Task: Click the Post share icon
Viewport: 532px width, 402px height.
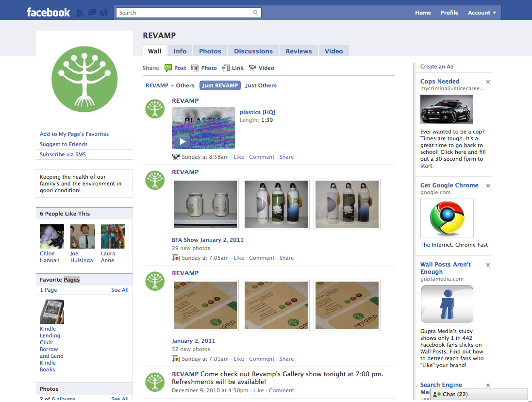Action: click(x=168, y=68)
